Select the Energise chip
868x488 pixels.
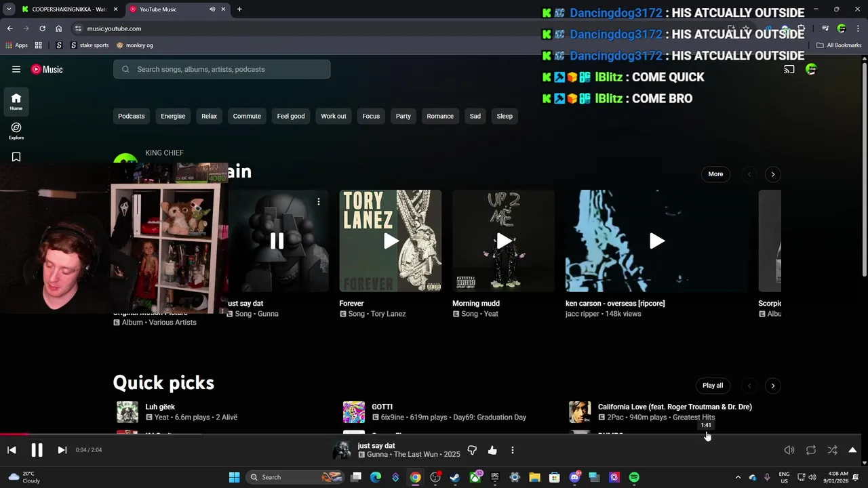point(173,116)
